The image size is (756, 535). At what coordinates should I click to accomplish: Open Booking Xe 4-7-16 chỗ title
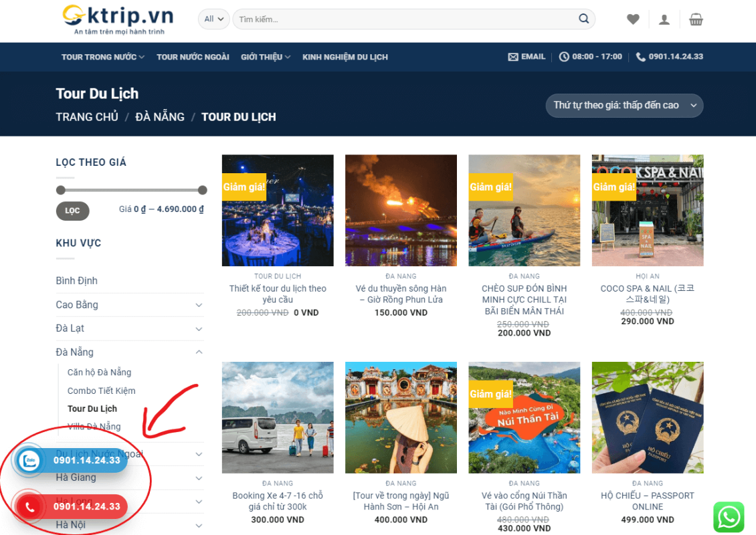tap(278, 502)
